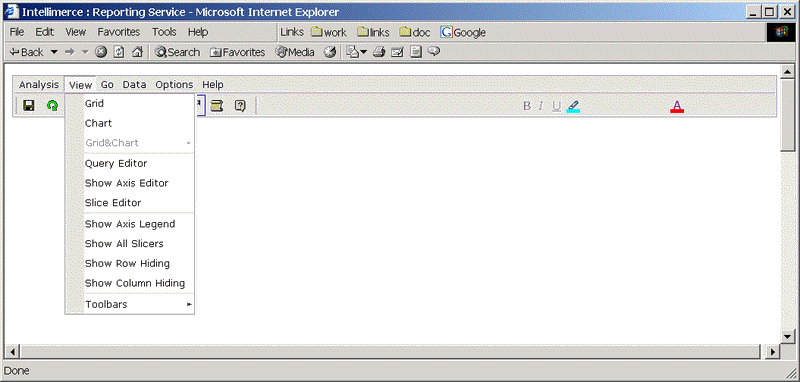The height and width of the screenshot is (382, 800).
Task: Open the links folder in Links bar
Action: coord(373,32)
